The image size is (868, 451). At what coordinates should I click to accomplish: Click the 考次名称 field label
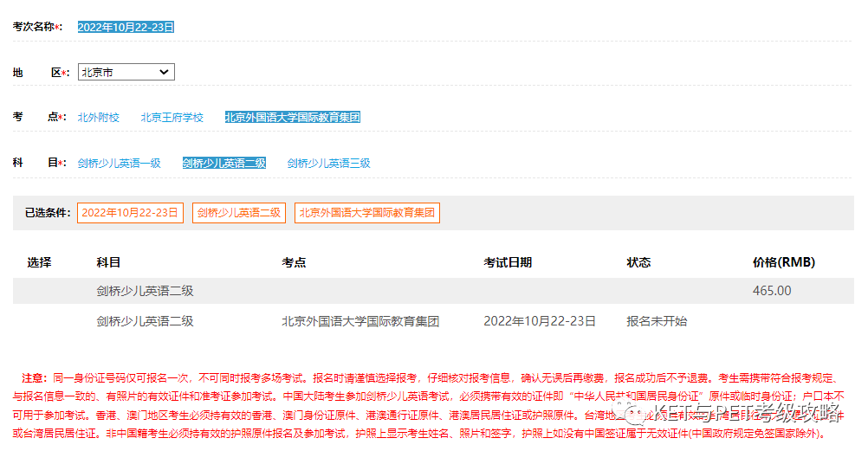pos(37,27)
